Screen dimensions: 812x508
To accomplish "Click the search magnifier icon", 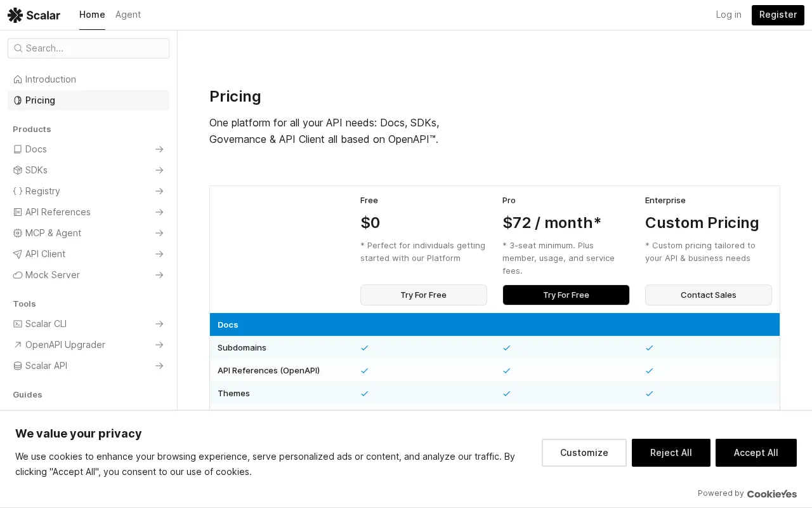I will click(18, 48).
